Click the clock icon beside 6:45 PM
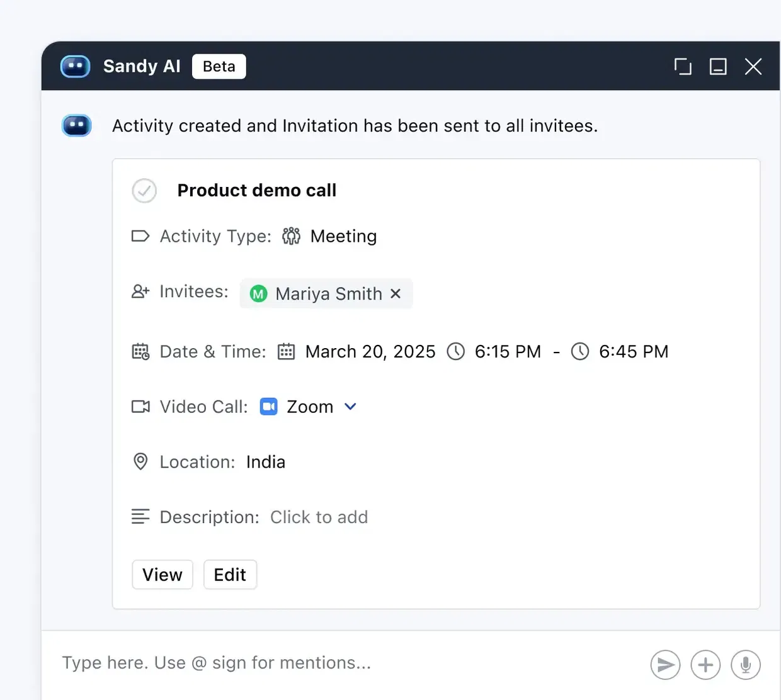 point(580,351)
